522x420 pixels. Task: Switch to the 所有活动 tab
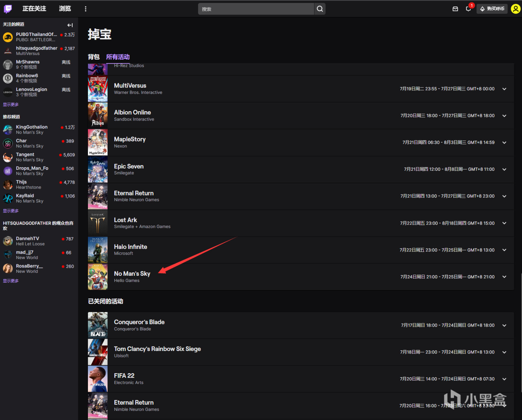click(x=118, y=57)
